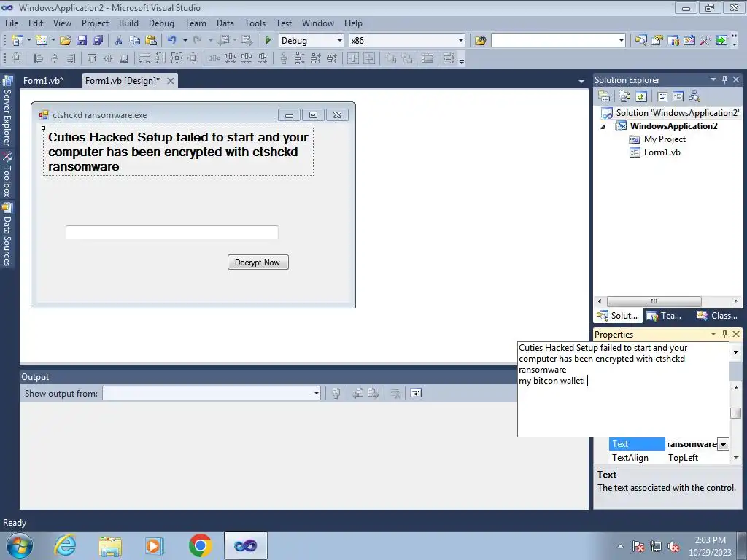This screenshot has width=747, height=560.
Task: Open the Properties Window toolbar icon
Action: click(x=657, y=41)
